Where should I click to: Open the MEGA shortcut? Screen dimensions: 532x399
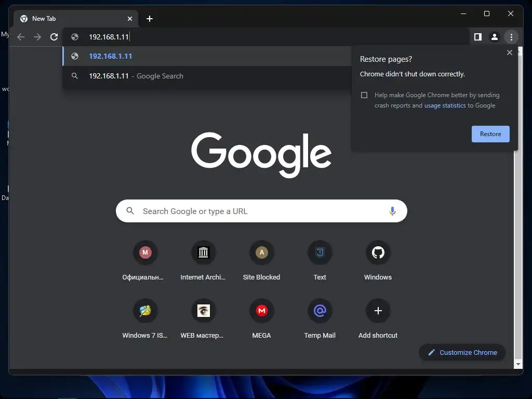[x=262, y=319]
